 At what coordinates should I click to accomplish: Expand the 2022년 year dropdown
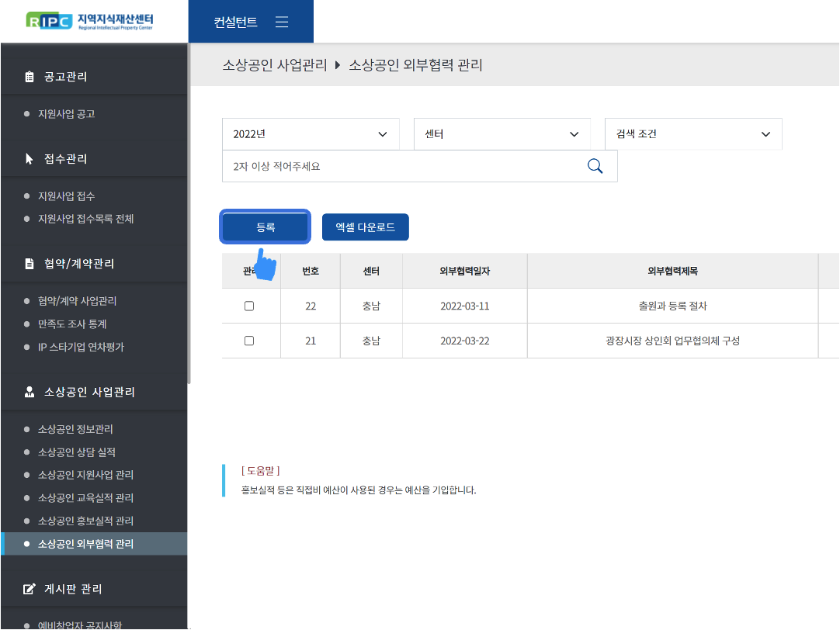click(311, 134)
